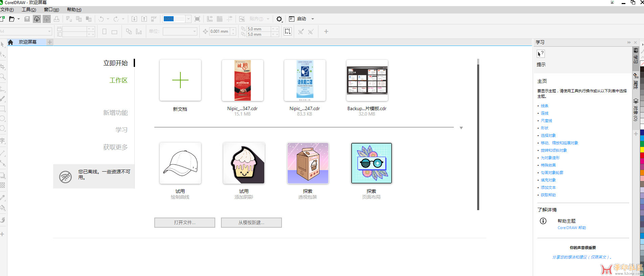Open the Undo history dropdown arrow
Viewport: 644px width, 276px height.
pyautogui.click(x=108, y=19)
